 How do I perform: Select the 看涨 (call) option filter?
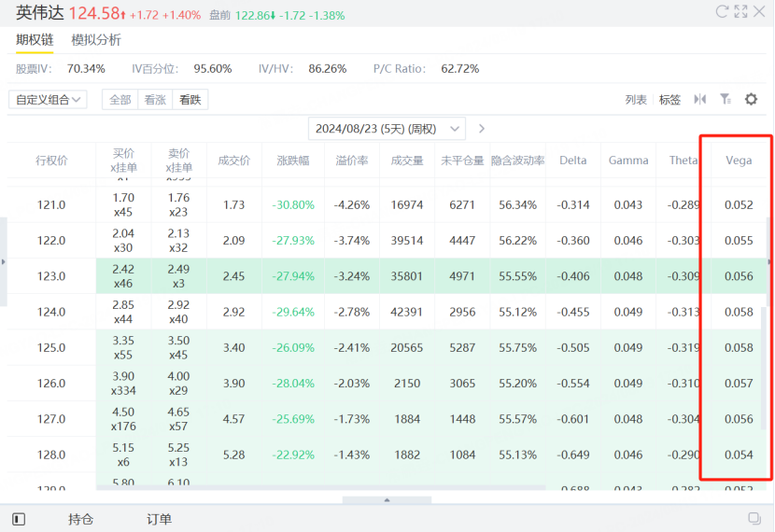point(154,100)
